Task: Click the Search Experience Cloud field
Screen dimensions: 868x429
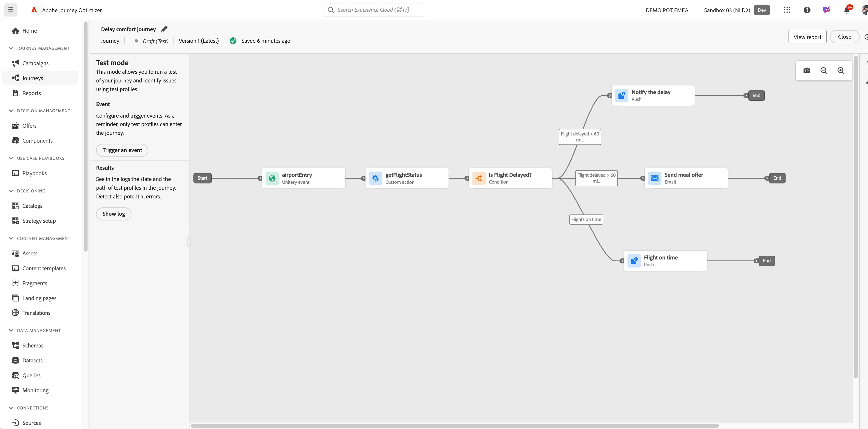Action: (374, 10)
